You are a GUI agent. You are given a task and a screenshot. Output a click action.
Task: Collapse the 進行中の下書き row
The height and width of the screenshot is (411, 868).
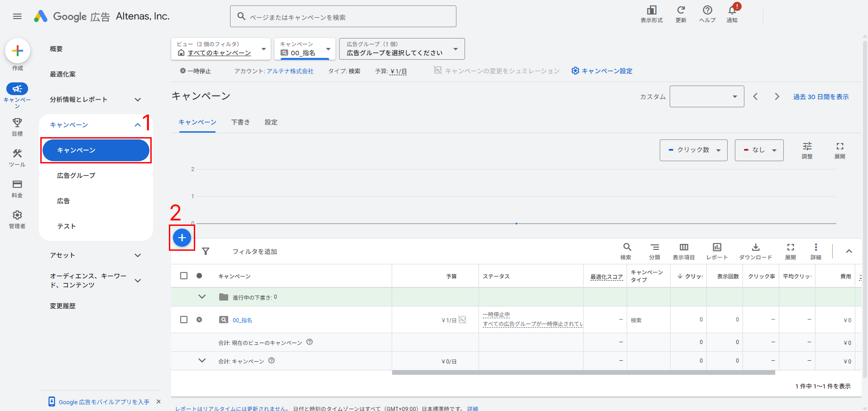202,297
